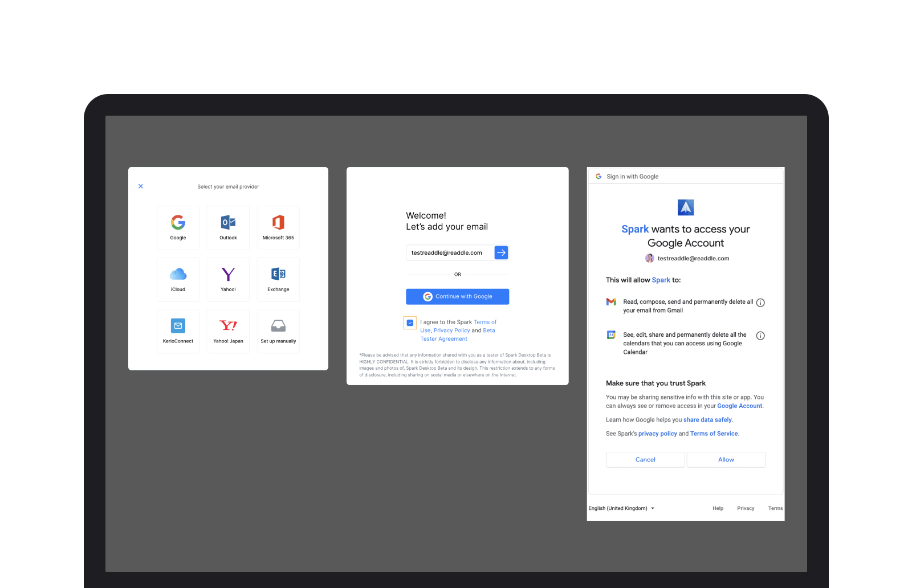This screenshot has height=588, width=912.
Task: Choose the Microsoft 365 provider
Action: (278, 227)
